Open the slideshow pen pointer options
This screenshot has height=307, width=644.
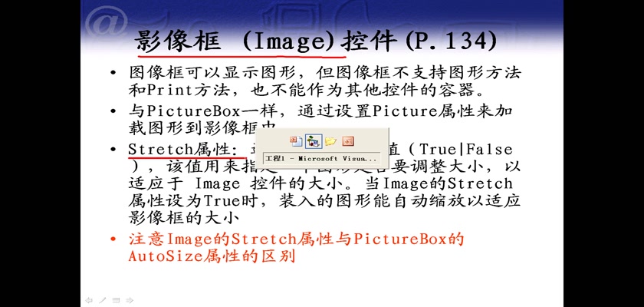pyautogui.click(x=102, y=300)
